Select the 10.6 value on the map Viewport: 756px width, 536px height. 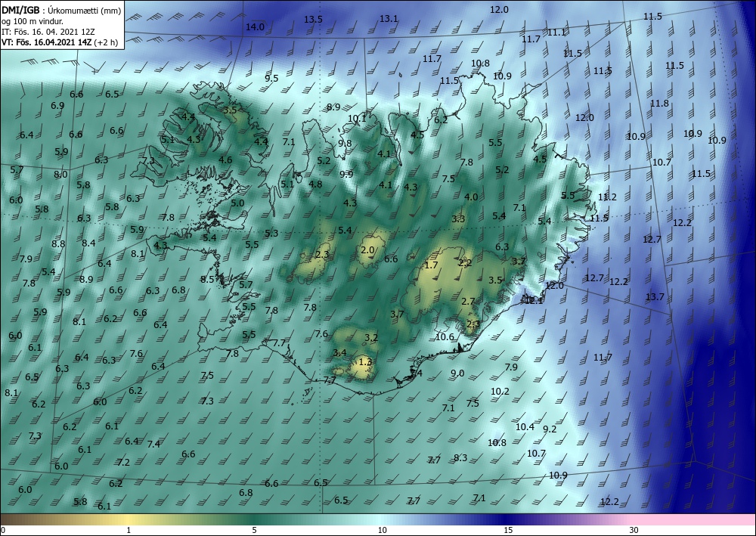click(x=445, y=336)
